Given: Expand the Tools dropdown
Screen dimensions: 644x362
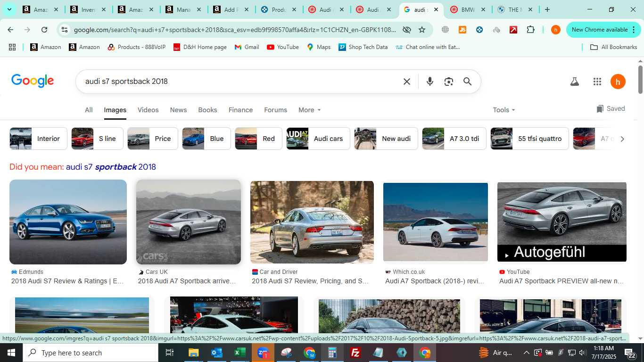Looking at the screenshot, I should (504, 110).
